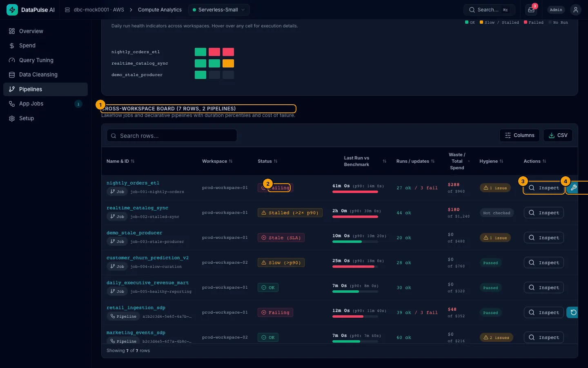Open the global Search box in header

pos(489,10)
